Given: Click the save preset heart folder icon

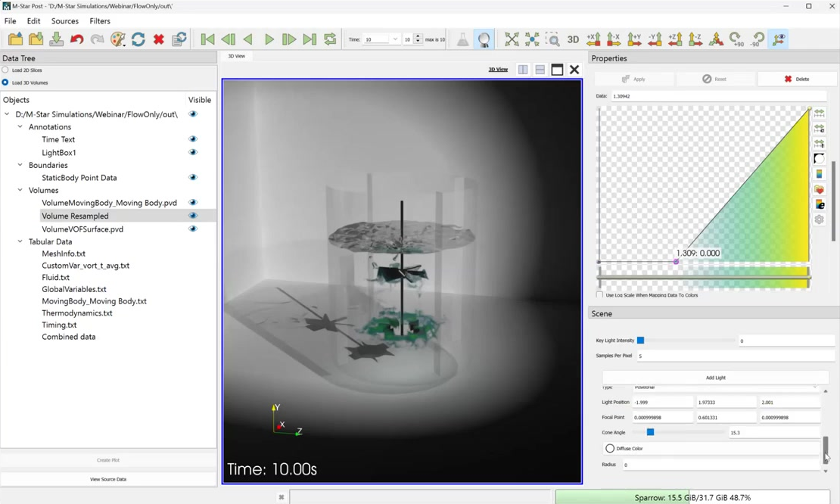Looking at the screenshot, I should click(x=819, y=189).
